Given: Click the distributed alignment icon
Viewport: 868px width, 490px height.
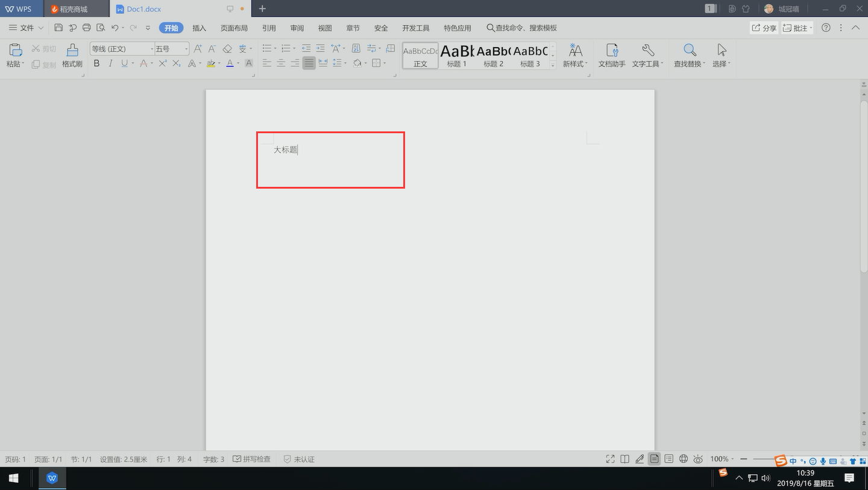Looking at the screenshot, I should click(323, 63).
